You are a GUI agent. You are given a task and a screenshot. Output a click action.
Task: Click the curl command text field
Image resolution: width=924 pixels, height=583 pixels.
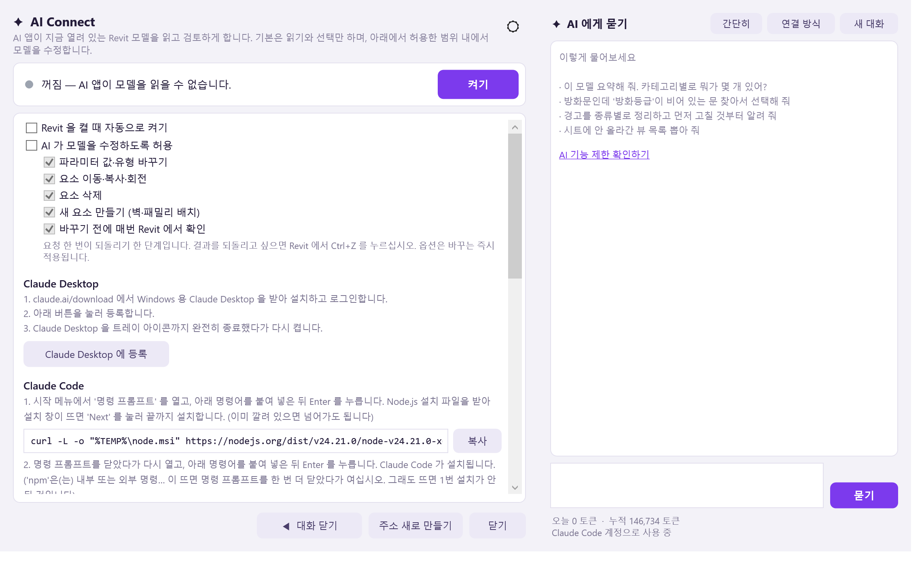[236, 441]
